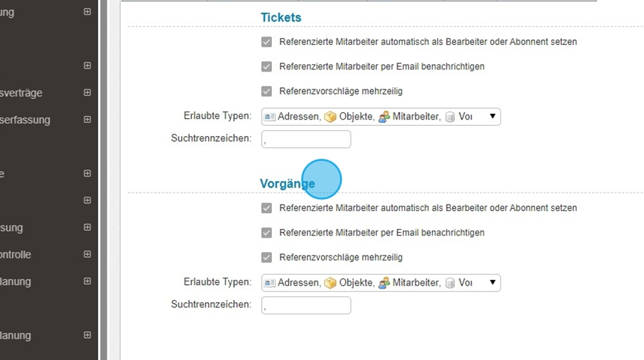Click the Objekte box icon under Tickets

[330, 117]
